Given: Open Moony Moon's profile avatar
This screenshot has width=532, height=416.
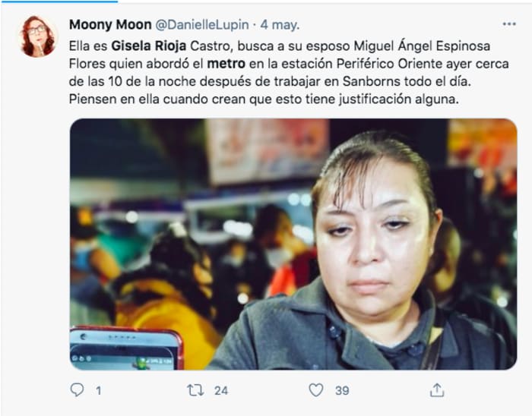Looking at the screenshot, I should coord(38,36).
